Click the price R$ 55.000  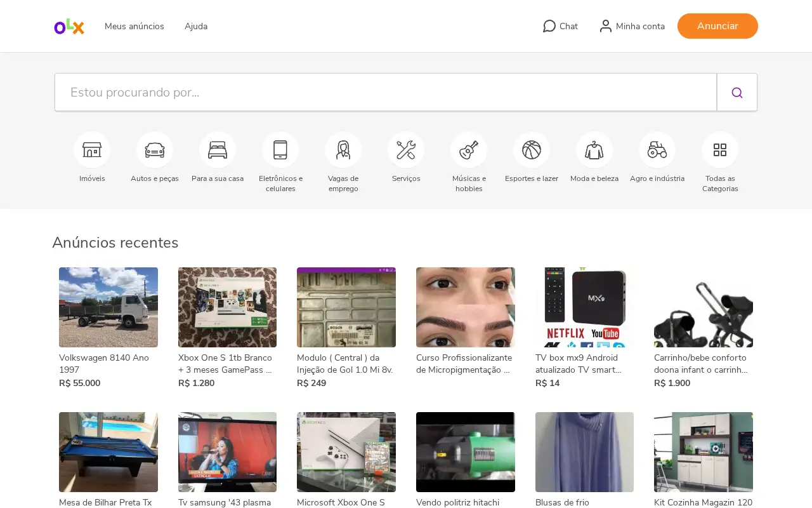80,383
